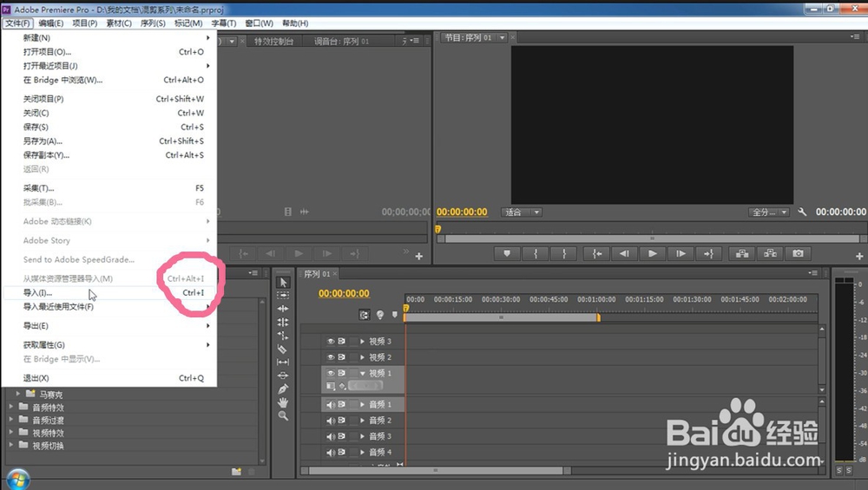Viewport: 868px width, 490px height.
Task: Click the Extract button in Program monitor
Action: coord(770,254)
